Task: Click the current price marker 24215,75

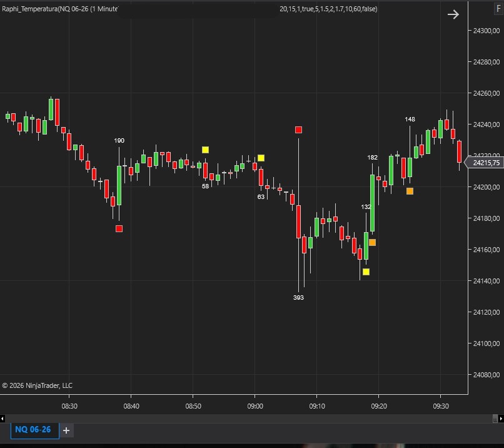Action: [486, 163]
